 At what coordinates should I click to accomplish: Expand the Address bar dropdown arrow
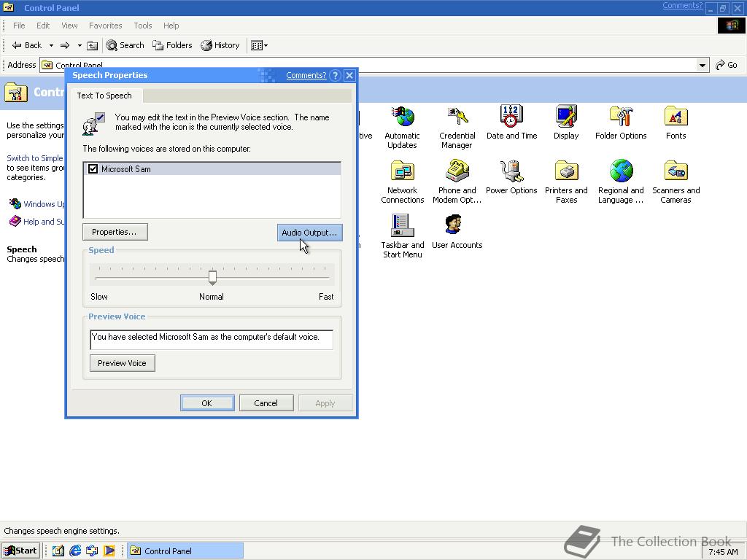(x=702, y=65)
